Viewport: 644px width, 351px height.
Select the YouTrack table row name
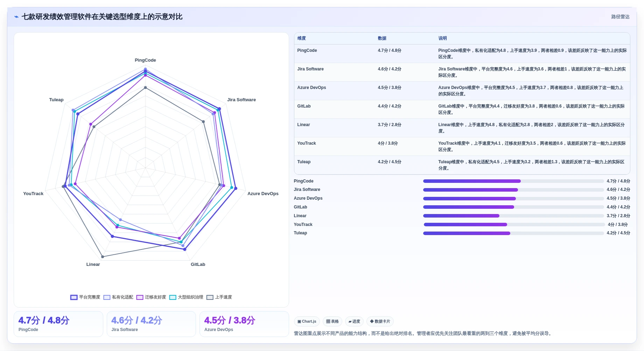pos(307,143)
